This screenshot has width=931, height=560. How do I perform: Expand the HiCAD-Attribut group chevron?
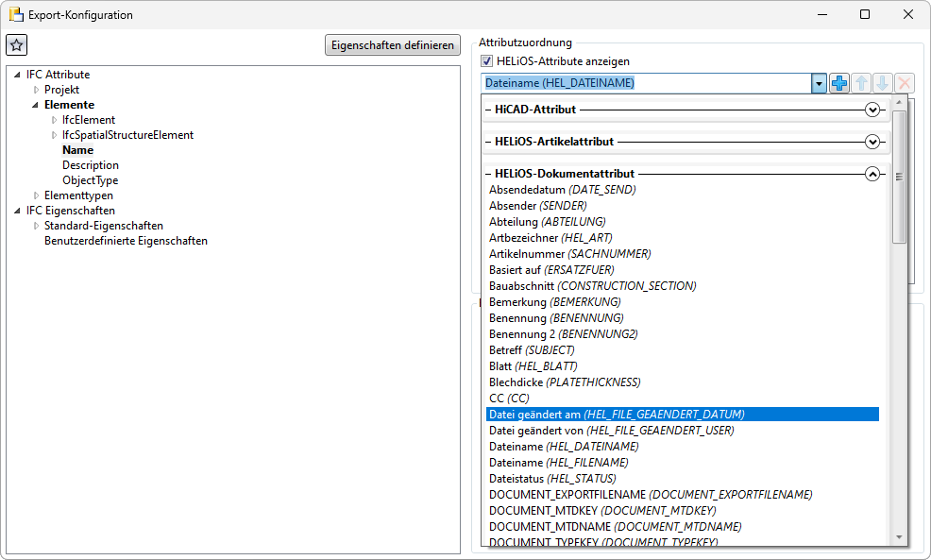(x=872, y=110)
